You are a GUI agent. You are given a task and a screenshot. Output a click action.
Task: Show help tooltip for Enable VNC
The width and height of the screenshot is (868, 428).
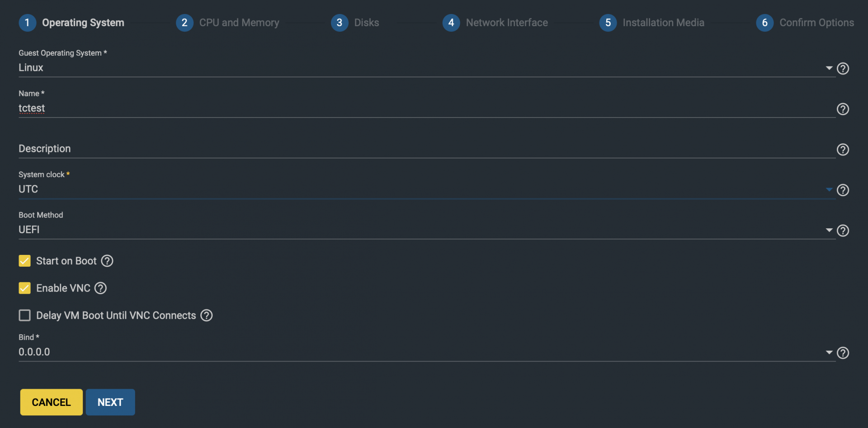coord(100,288)
